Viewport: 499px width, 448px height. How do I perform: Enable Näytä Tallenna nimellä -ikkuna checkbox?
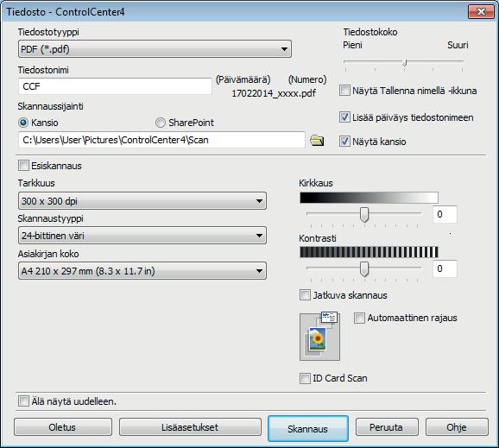pos(344,91)
